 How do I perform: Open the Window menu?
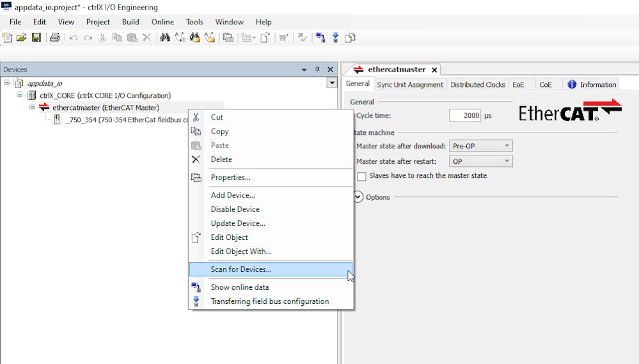point(230,22)
